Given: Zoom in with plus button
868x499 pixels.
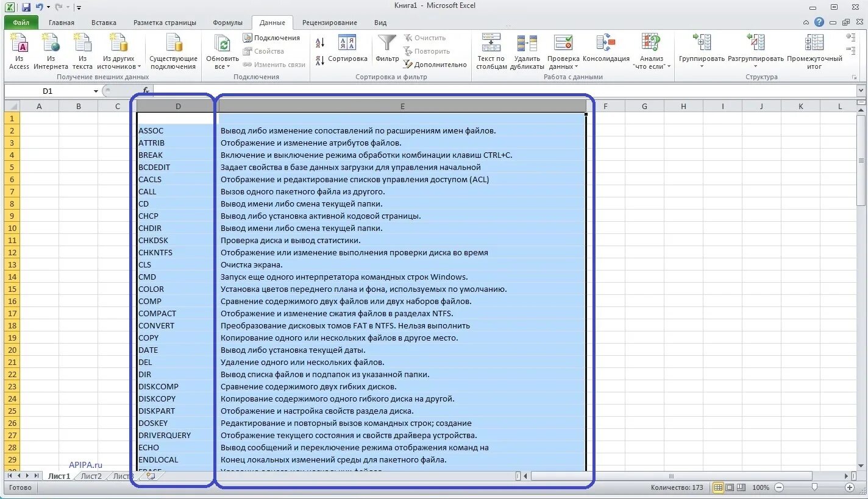Looking at the screenshot, I should pyautogui.click(x=850, y=488).
